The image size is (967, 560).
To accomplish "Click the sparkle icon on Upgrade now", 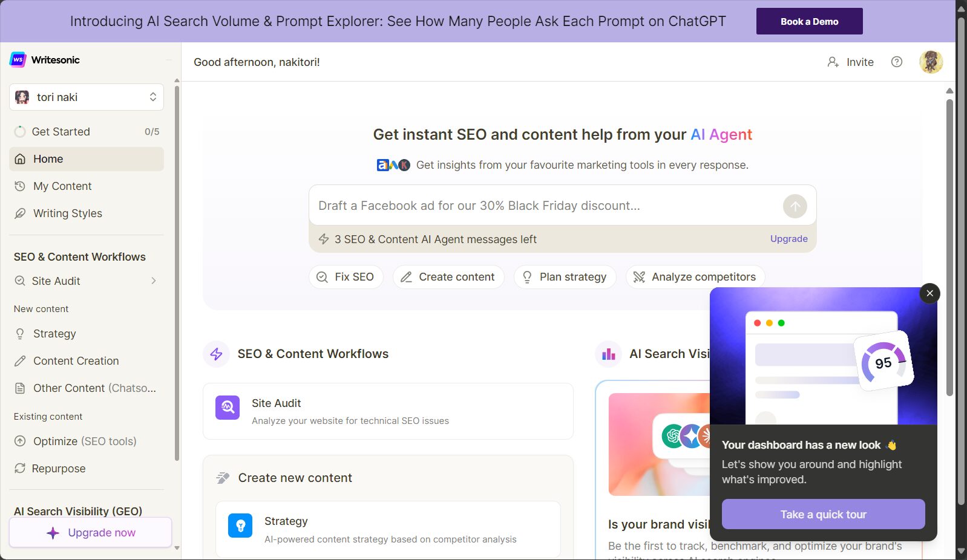I will pos(53,533).
